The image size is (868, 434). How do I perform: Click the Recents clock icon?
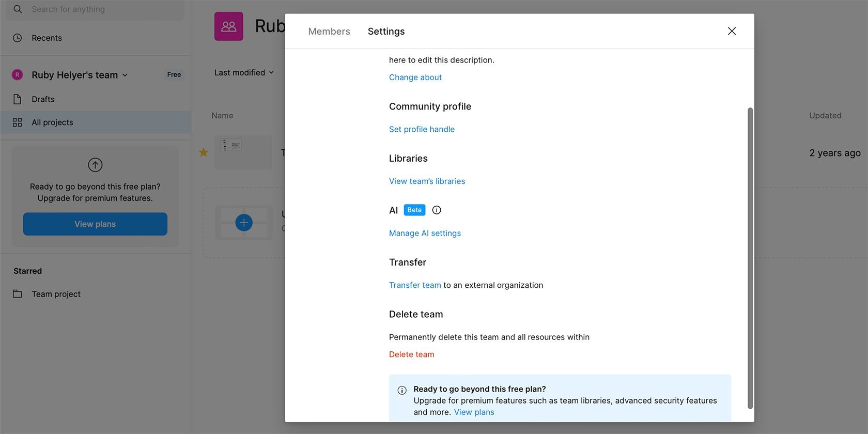pos(18,38)
